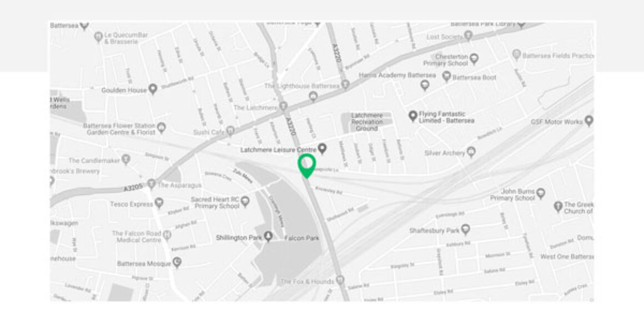
Task: Click the Flying Fantastic Limited pin
Action: coord(412,116)
